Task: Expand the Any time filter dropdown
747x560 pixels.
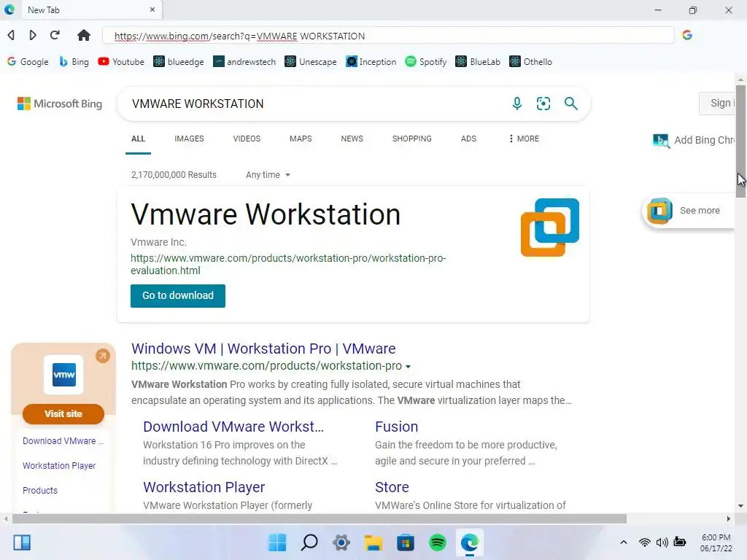Action: pos(268,175)
